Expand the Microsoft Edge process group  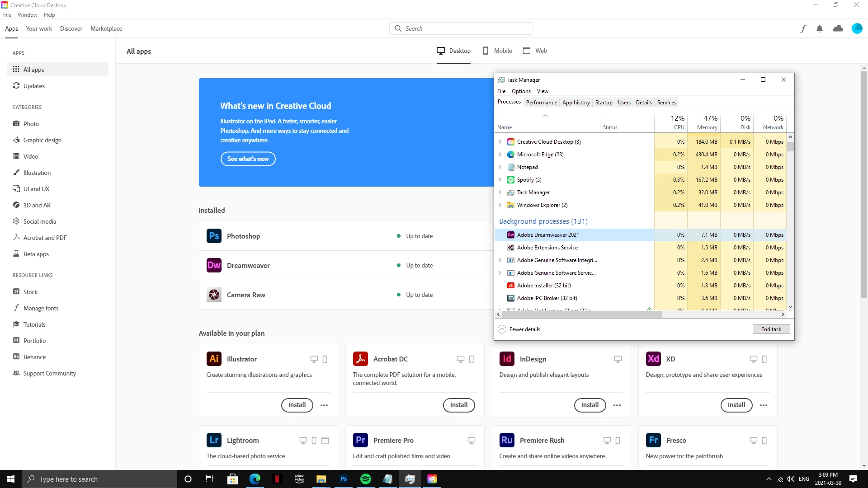[x=500, y=155]
